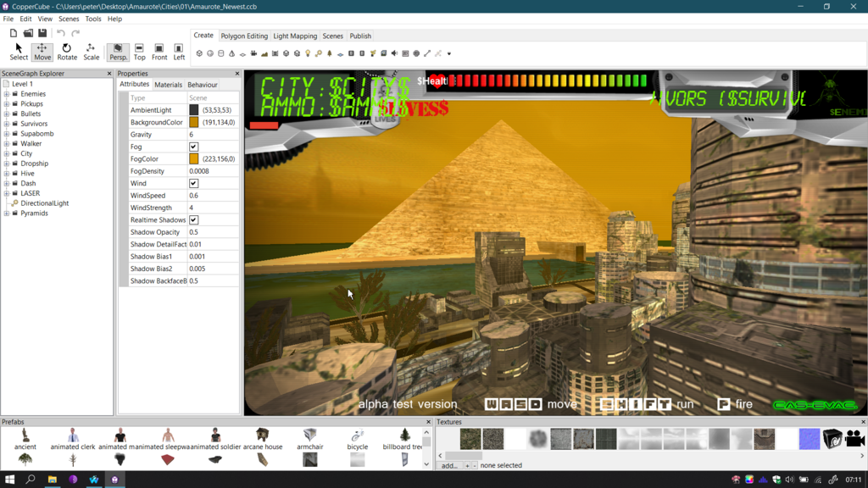Expand the Bullets tree node
The image size is (868, 488).
coord(7,114)
